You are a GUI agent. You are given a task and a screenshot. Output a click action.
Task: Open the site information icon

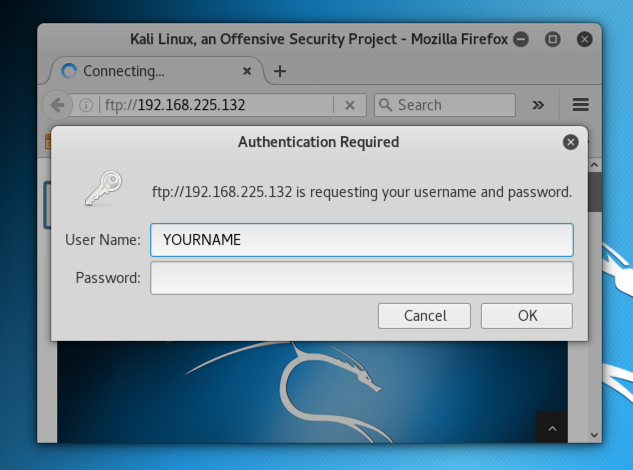(x=86, y=105)
